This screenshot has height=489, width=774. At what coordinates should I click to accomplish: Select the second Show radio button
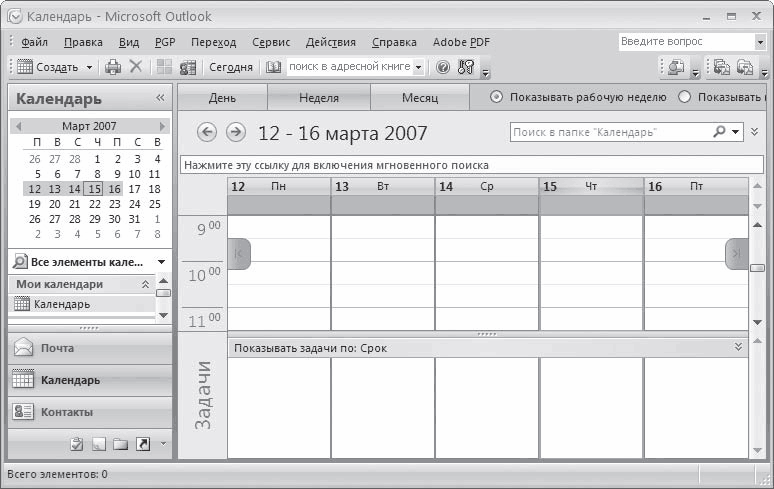pyautogui.click(x=684, y=97)
